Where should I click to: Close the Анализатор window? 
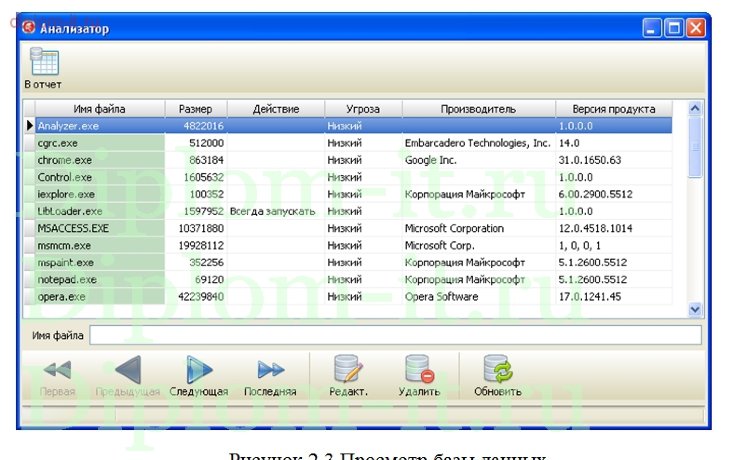tap(696, 28)
